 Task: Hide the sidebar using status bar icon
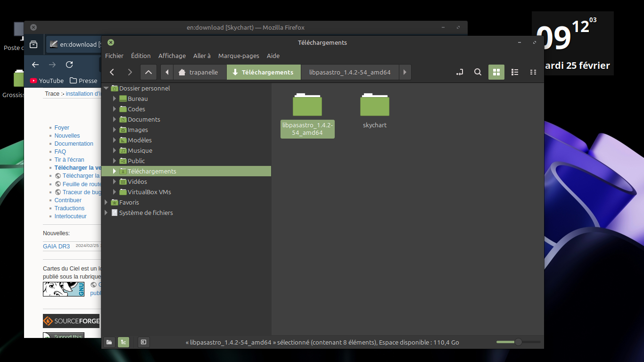pos(144,342)
